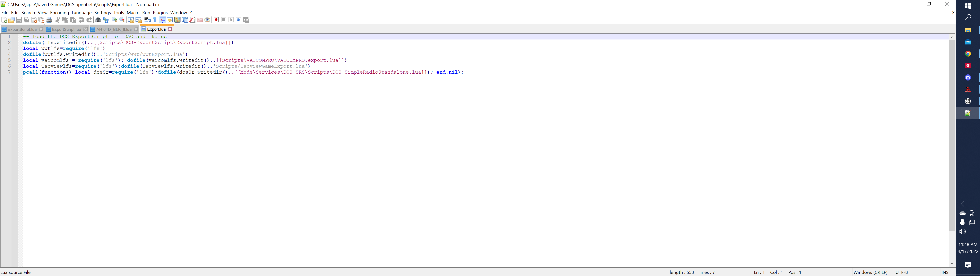This screenshot has width=980, height=276.
Task: Toggle the Document List panel
Action: point(185,20)
